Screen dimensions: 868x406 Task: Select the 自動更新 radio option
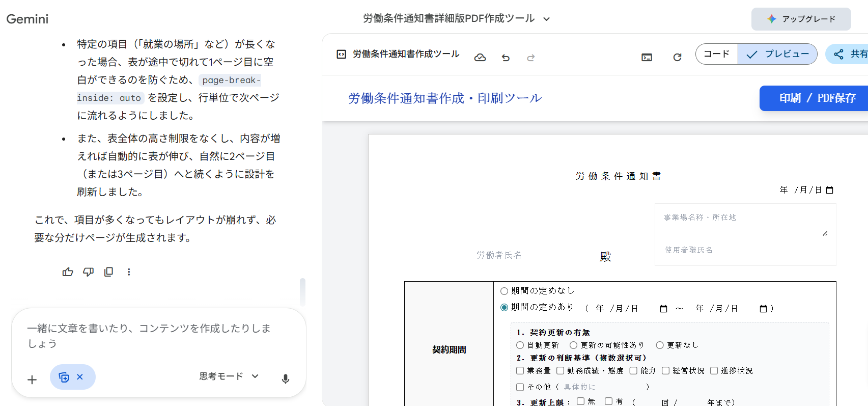coord(520,345)
